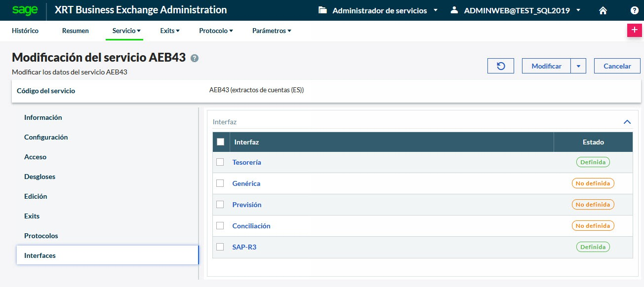
Task: Open the Conciliación interface link
Action: click(x=251, y=226)
